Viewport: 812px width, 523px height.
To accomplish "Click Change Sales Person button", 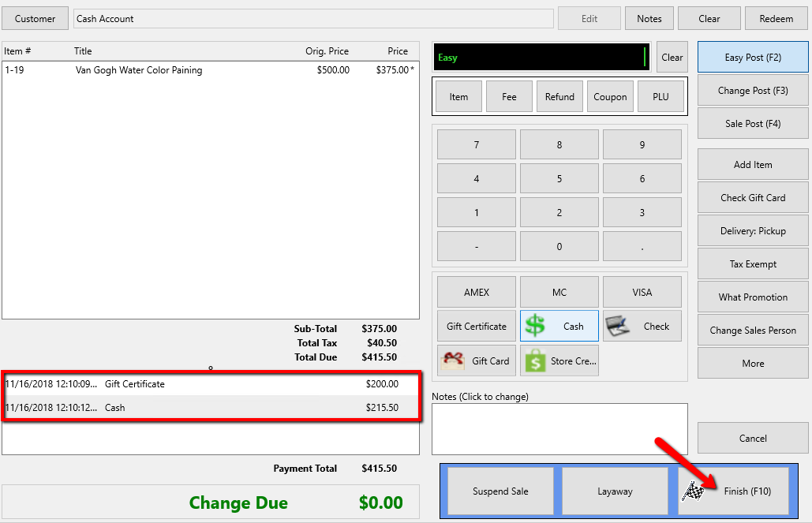I will coord(753,331).
